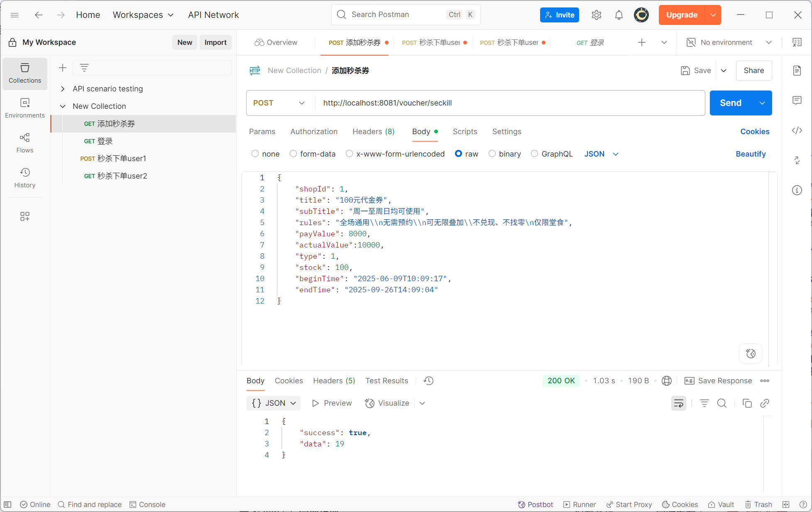Click the Beautify link

point(751,154)
